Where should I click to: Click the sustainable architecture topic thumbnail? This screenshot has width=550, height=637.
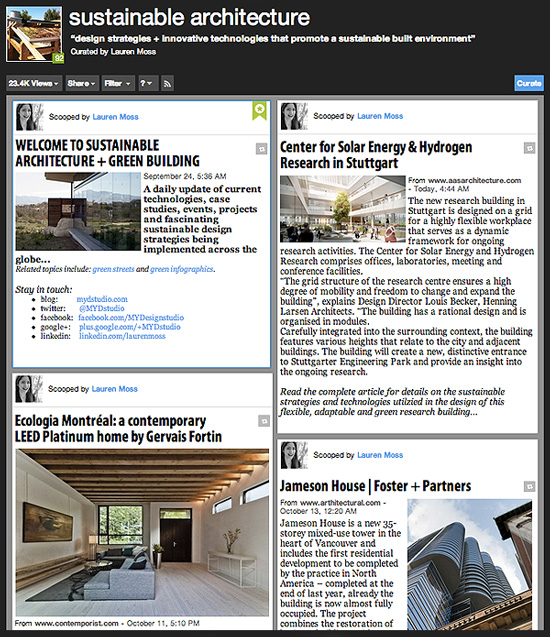point(34,34)
